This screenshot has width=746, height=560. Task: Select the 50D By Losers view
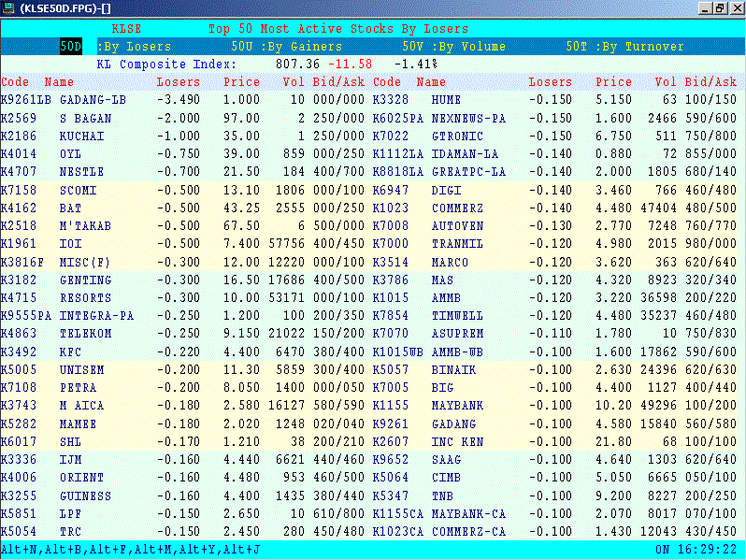pyautogui.click(x=116, y=47)
